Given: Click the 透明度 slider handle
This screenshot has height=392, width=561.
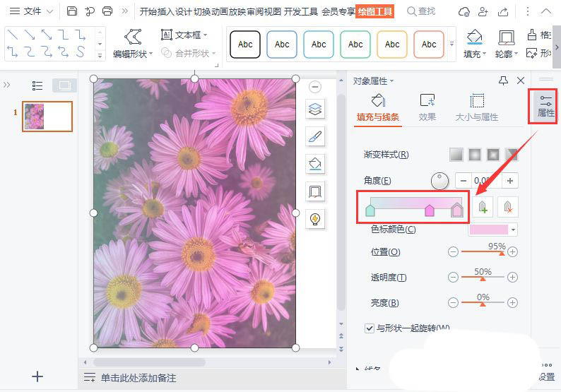Looking at the screenshot, I should point(483,279).
